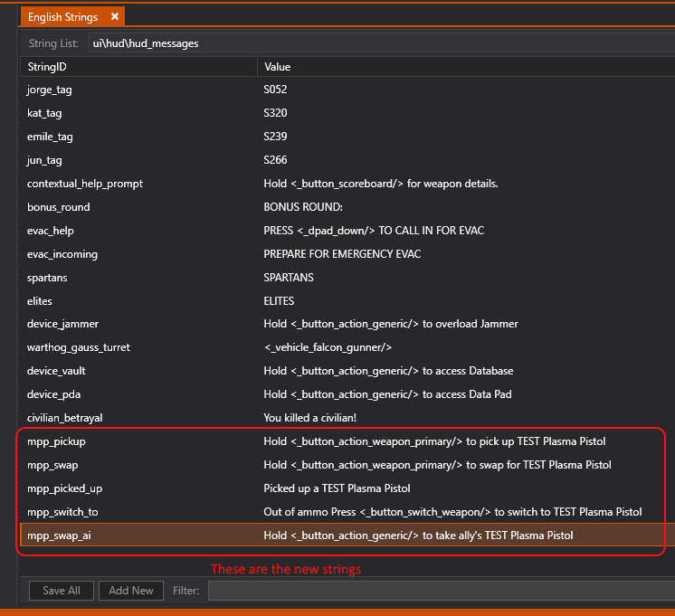Click the String List path field
Image resolution: width=675 pixels, height=616 pixels.
(382, 43)
